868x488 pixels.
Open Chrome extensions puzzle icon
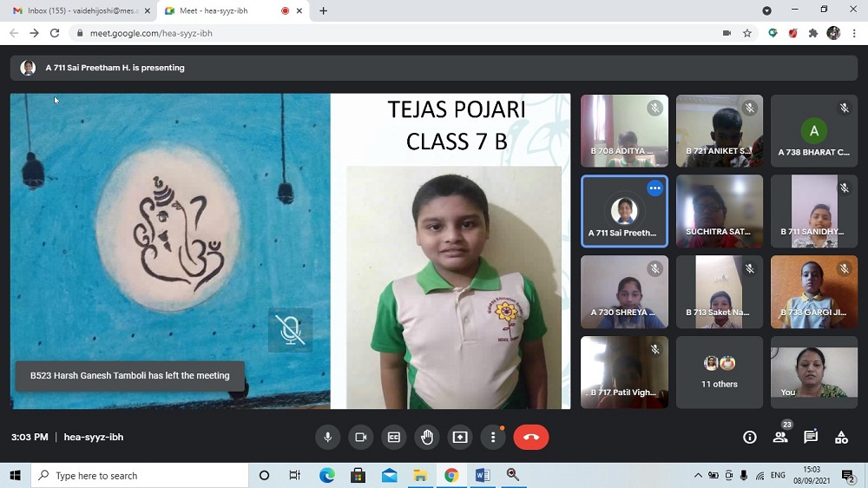[813, 33]
